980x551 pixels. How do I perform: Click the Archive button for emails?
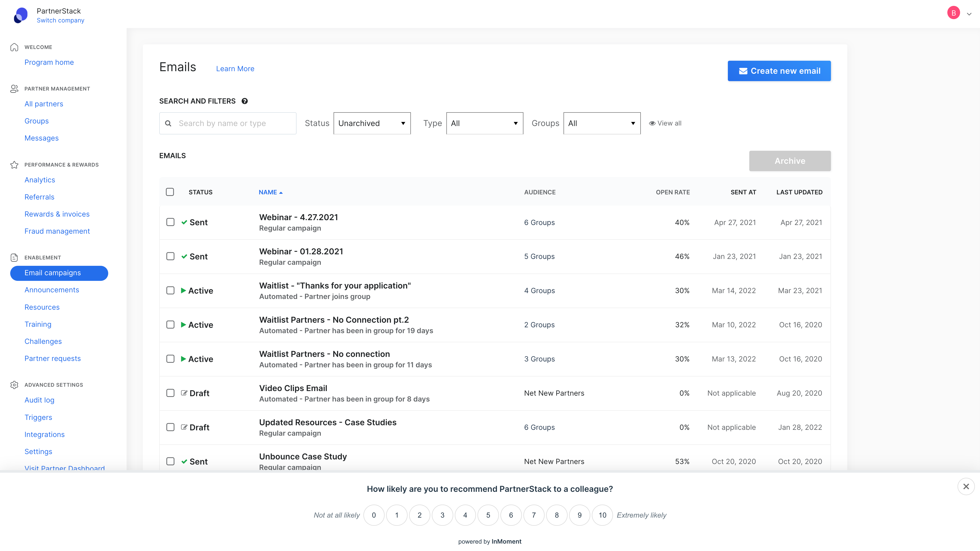(x=790, y=161)
